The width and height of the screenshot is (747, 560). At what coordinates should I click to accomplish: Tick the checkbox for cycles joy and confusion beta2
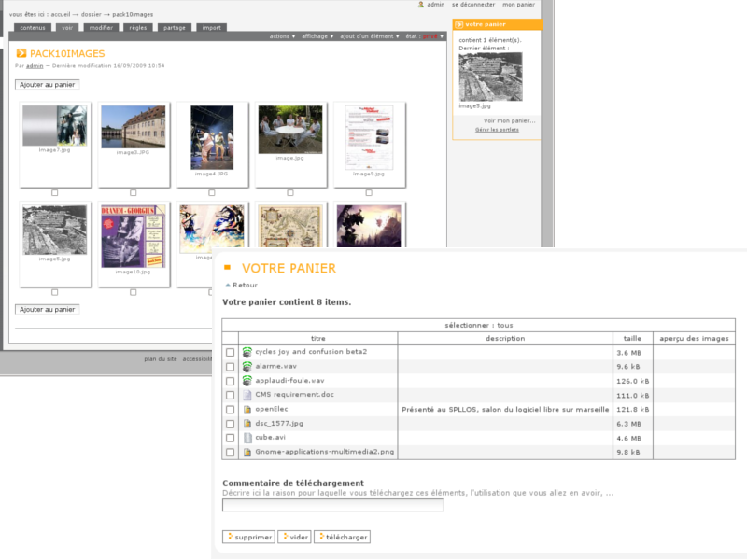click(231, 353)
